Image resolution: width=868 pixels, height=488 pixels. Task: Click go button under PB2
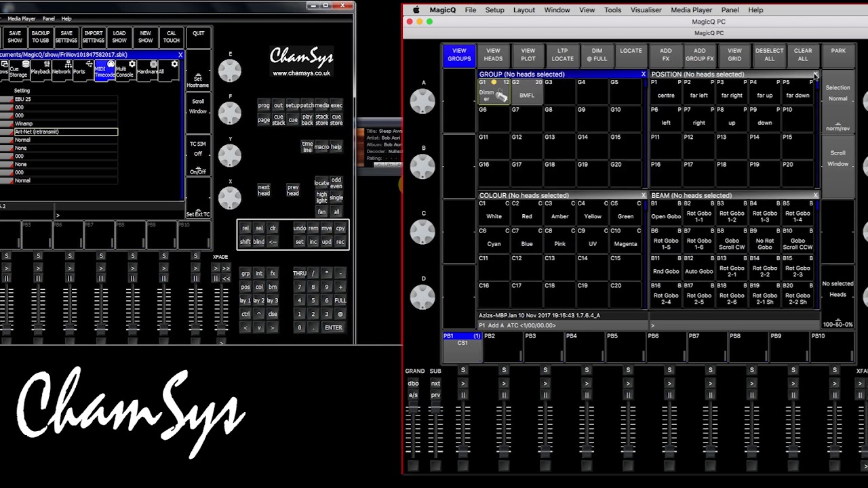[504, 384]
